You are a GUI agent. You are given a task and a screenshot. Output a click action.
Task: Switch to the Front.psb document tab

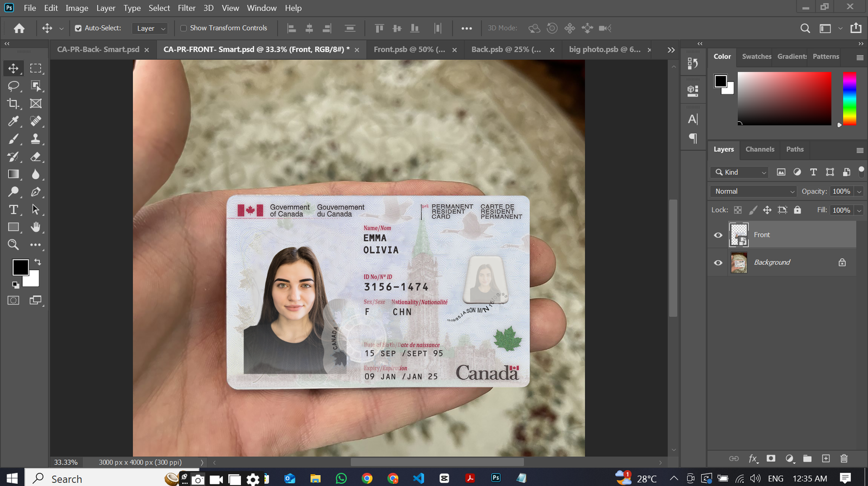409,49
